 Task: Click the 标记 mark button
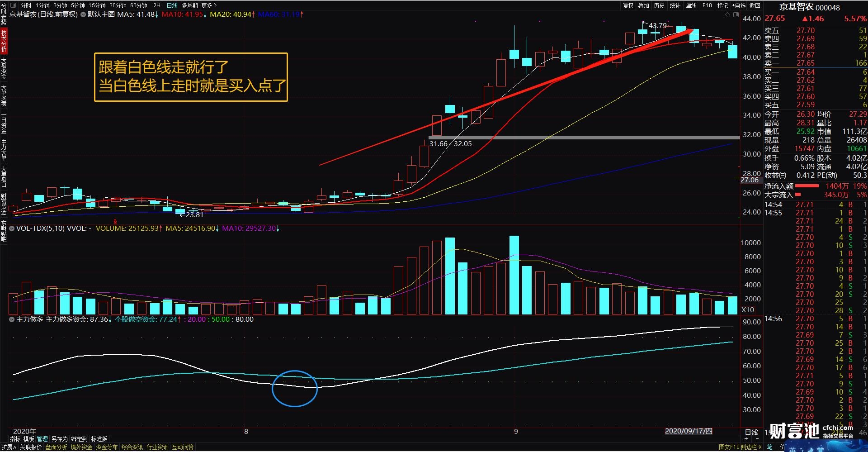click(723, 5)
